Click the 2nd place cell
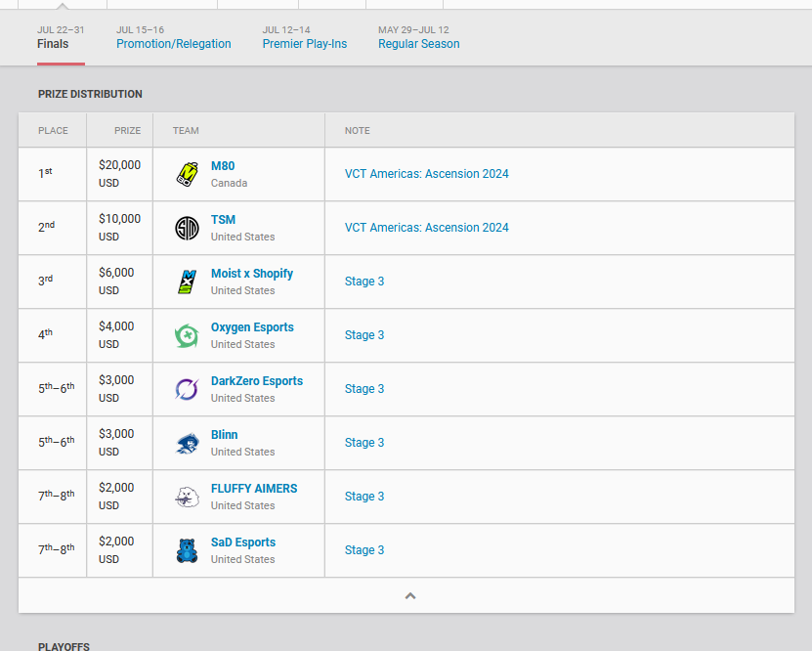The image size is (812, 651). [x=53, y=228]
